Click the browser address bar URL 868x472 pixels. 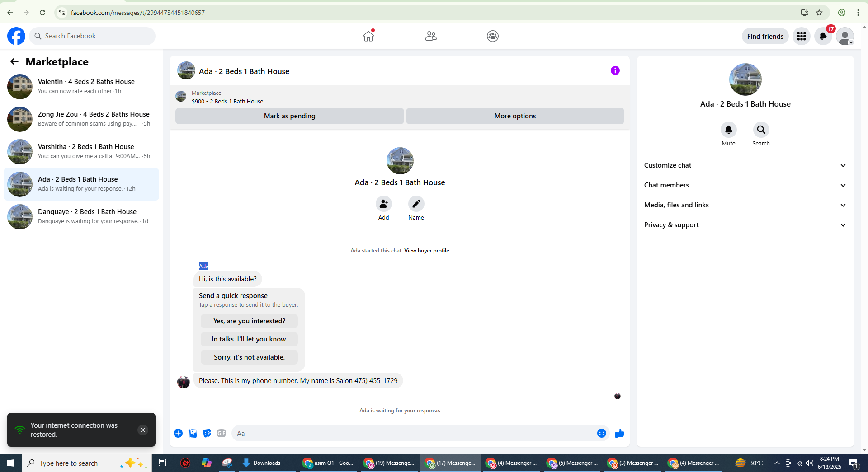click(138, 13)
